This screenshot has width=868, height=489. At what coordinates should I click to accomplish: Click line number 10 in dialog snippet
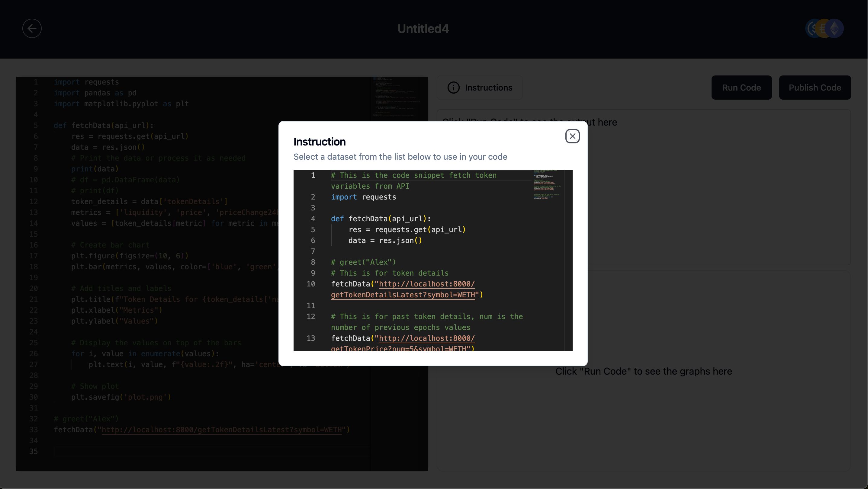[x=311, y=284]
